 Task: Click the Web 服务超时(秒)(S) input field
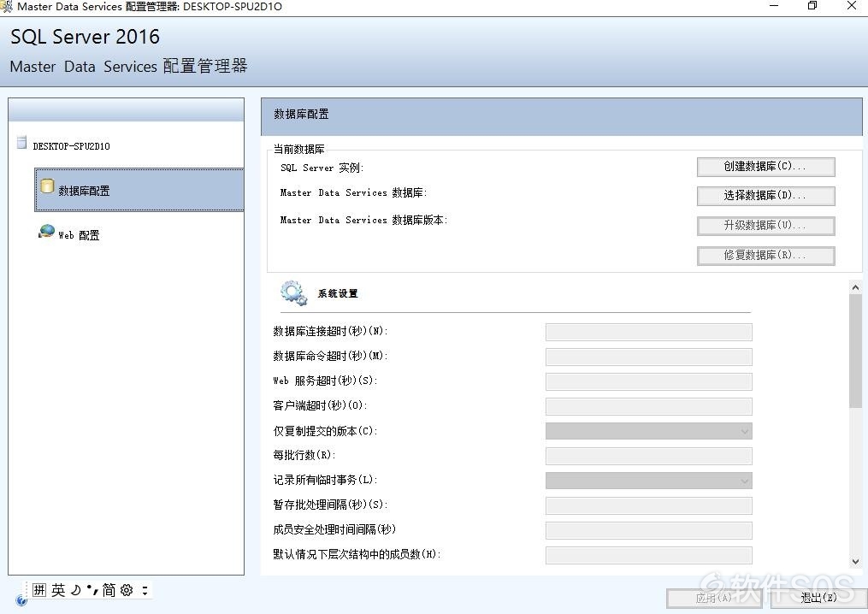(x=648, y=381)
